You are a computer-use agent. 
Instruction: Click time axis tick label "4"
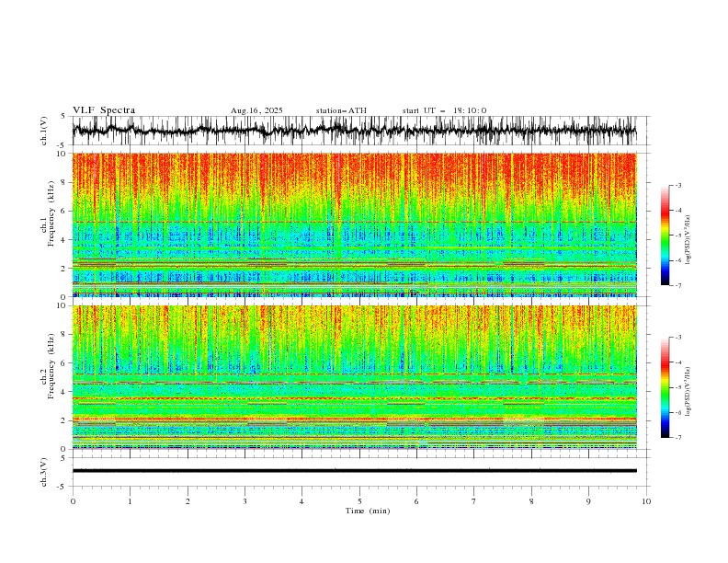click(301, 501)
